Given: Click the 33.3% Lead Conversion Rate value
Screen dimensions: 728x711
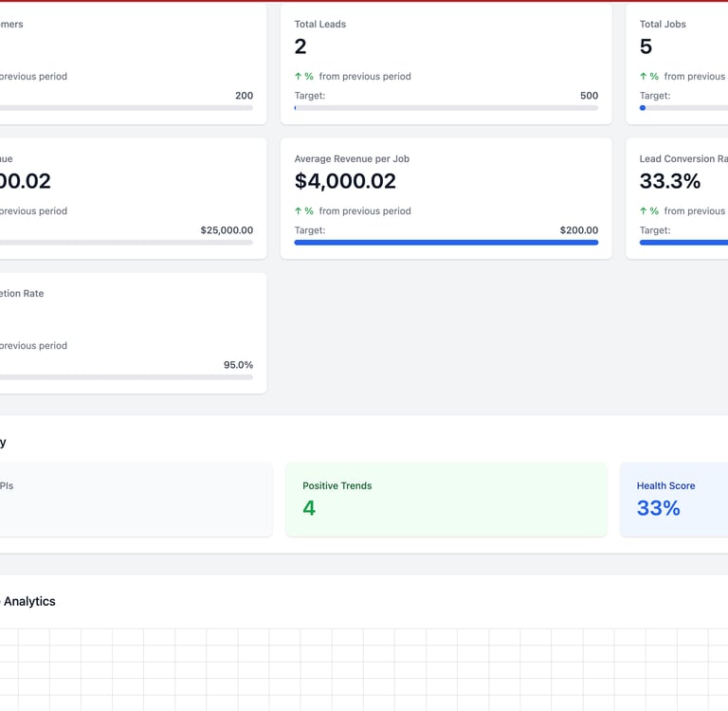Looking at the screenshot, I should (670, 181).
